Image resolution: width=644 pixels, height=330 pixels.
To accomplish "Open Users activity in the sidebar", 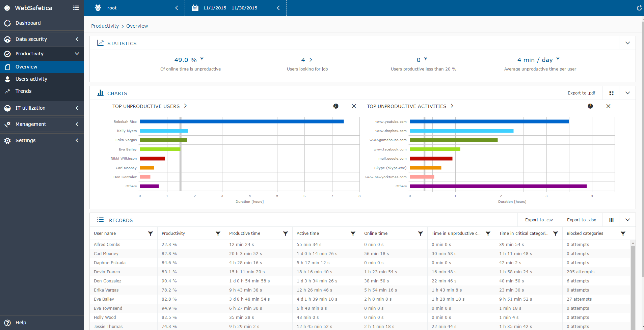I will tap(31, 79).
